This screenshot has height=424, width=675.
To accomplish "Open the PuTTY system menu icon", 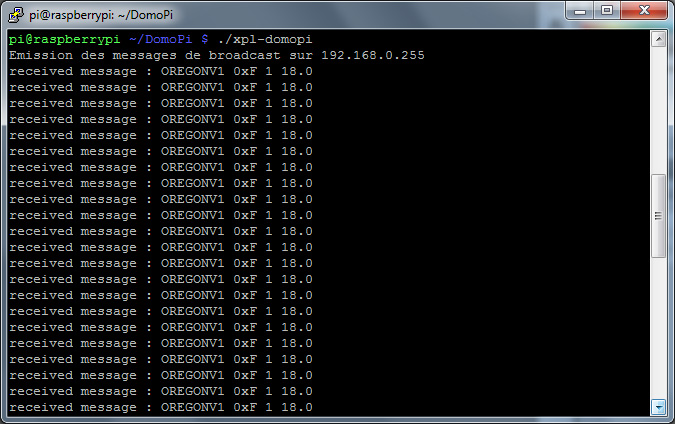I will pyautogui.click(x=16, y=15).
